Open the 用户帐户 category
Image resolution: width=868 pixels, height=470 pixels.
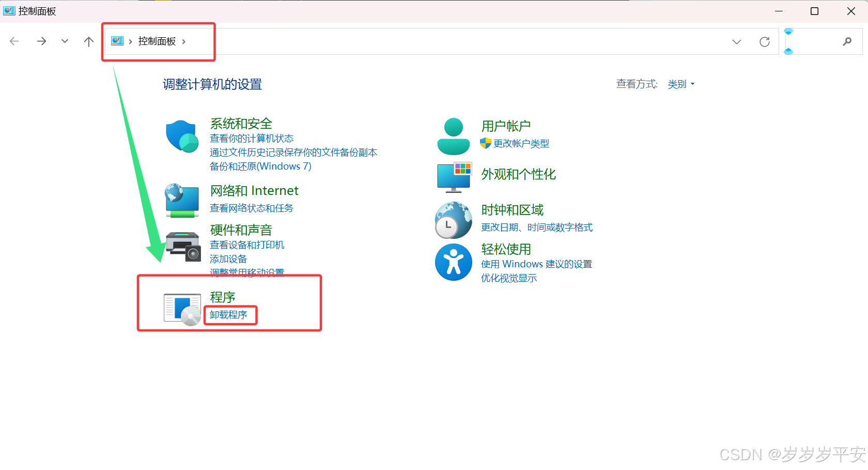506,126
